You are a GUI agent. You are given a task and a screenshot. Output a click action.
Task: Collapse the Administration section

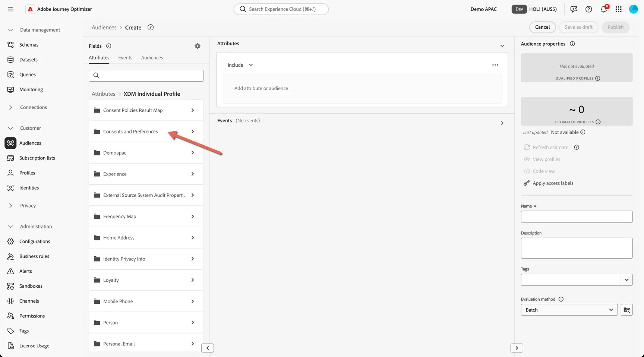pos(10,227)
